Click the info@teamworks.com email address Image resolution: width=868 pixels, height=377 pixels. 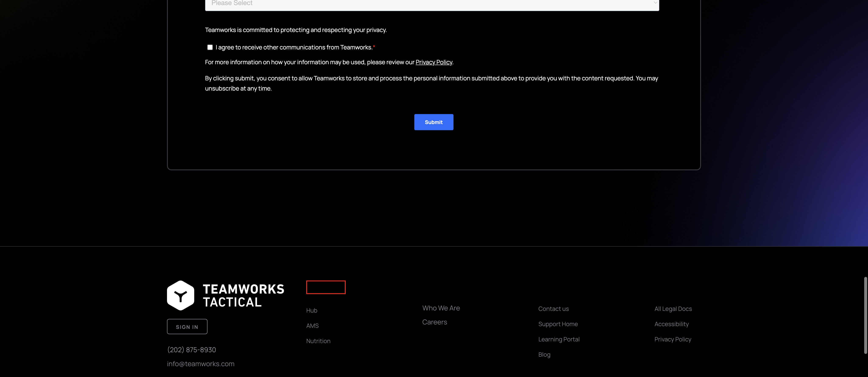tap(200, 363)
